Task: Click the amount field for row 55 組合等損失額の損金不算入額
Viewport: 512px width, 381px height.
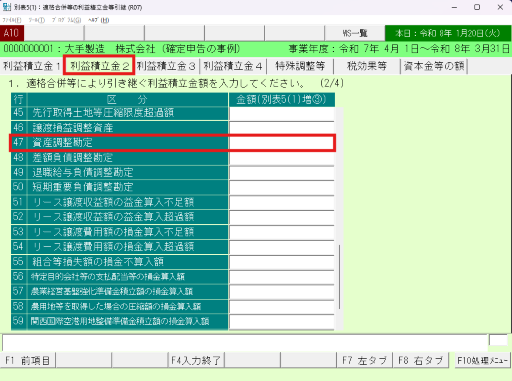Action: click(282, 262)
